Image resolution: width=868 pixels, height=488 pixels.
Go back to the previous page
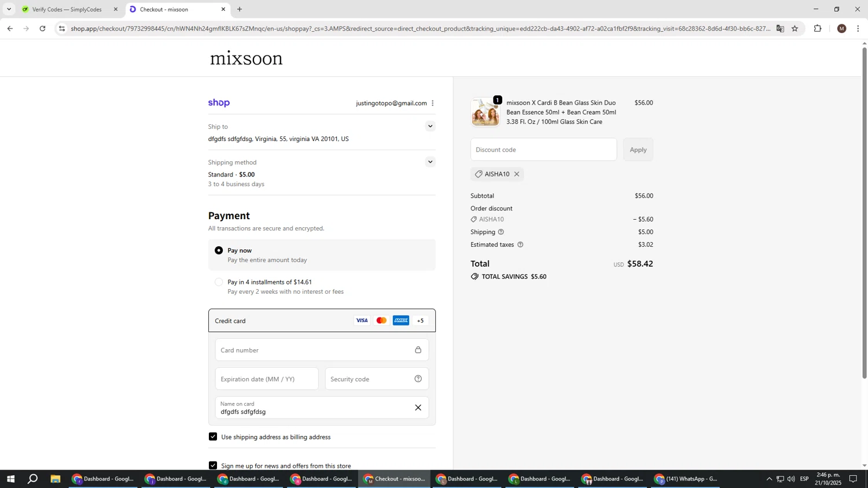10,28
